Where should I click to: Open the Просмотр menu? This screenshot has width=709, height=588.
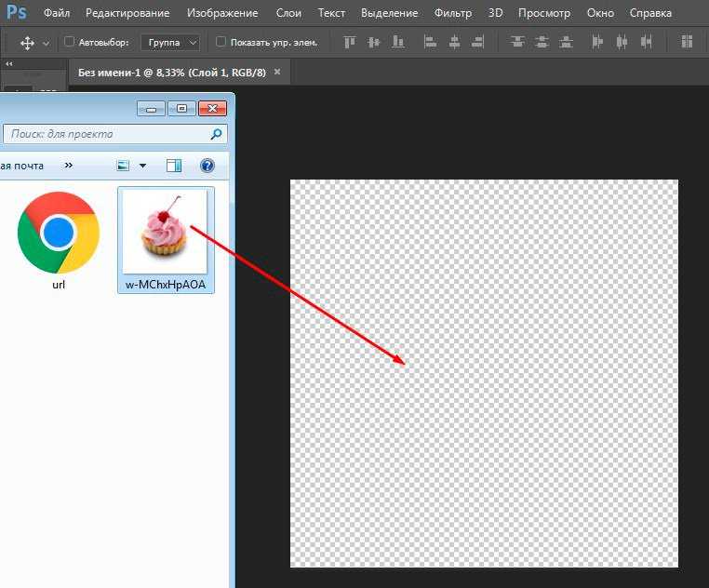[544, 13]
